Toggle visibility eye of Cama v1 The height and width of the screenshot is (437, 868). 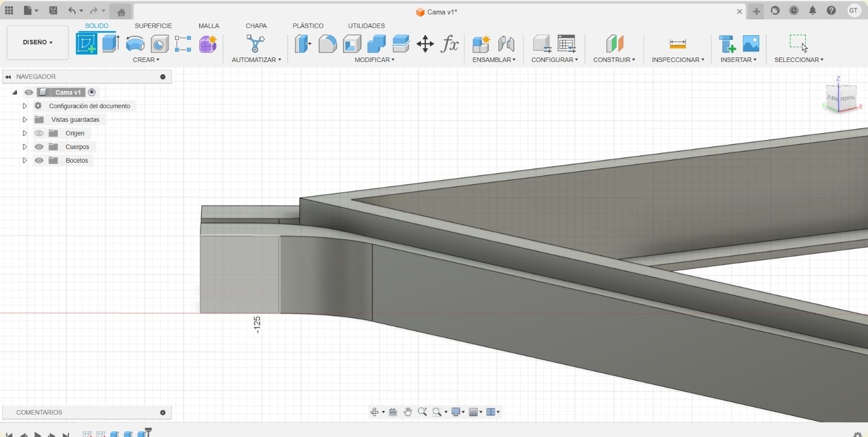tap(28, 92)
